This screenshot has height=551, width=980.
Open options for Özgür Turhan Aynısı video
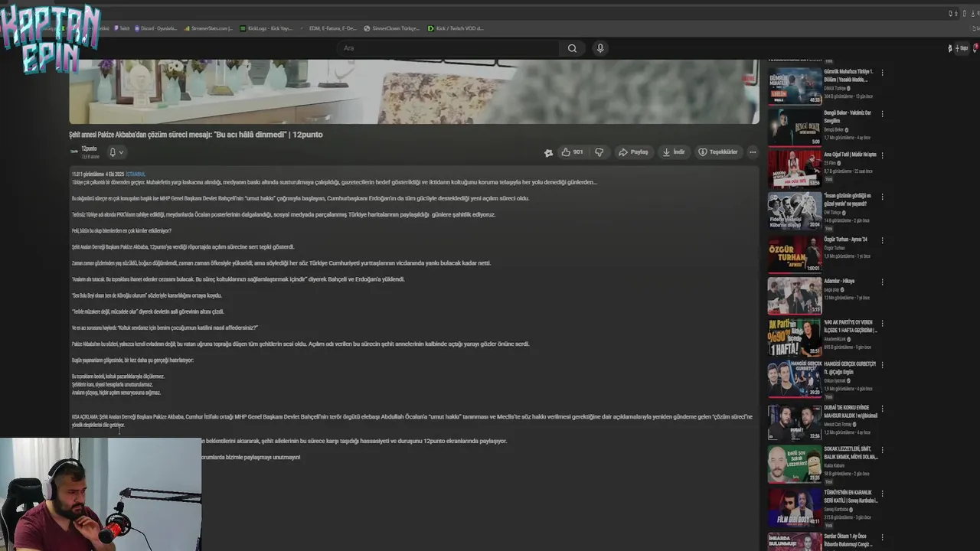tap(882, 240)
